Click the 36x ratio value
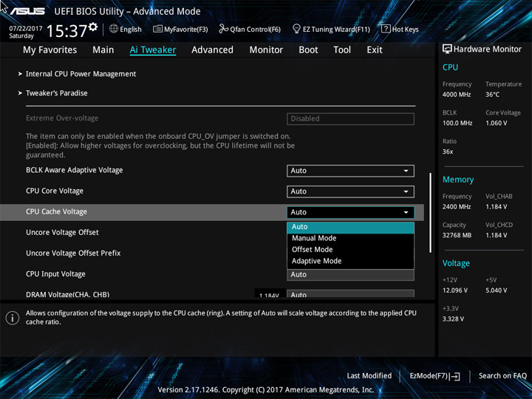 tap(448, 151)
